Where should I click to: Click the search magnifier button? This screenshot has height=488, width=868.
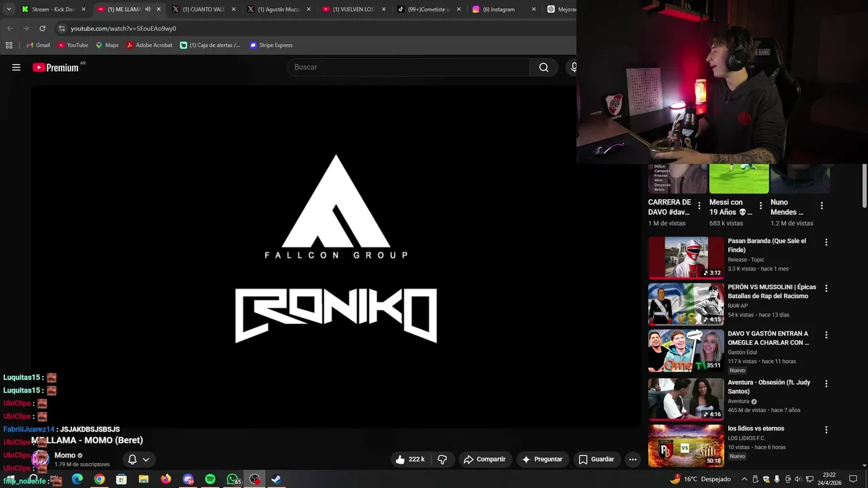pyautogui.click(x=544, y=67)
